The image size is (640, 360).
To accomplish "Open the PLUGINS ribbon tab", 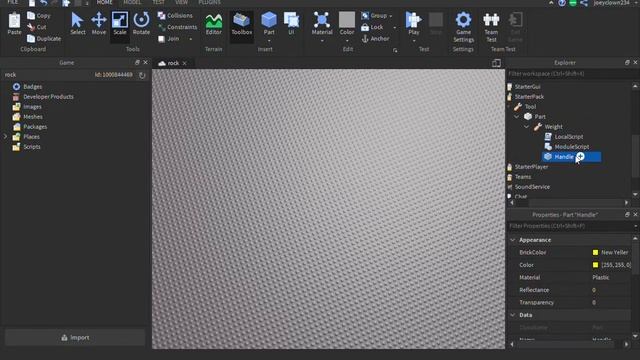I will tap(209, 2).
